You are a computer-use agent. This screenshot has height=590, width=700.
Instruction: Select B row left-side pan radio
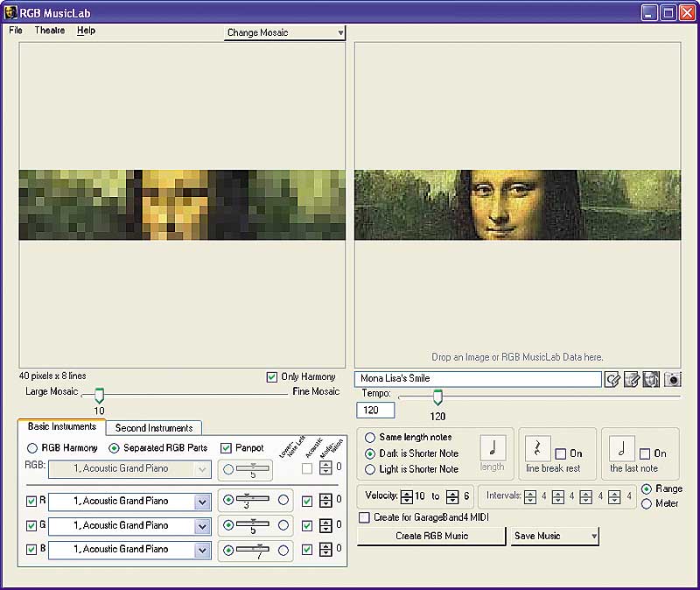coord(228,551)
